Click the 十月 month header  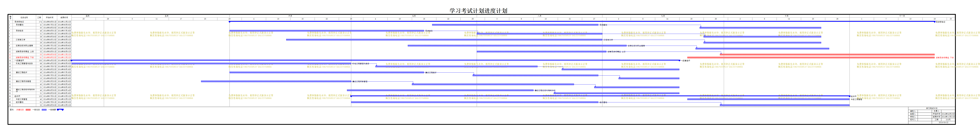pos(787,16)
